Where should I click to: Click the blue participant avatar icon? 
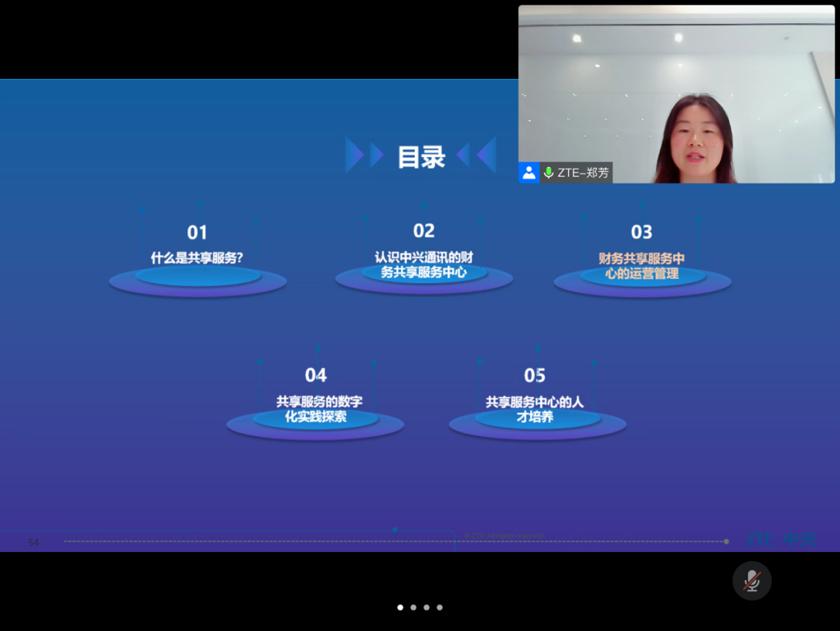(529, 172)
